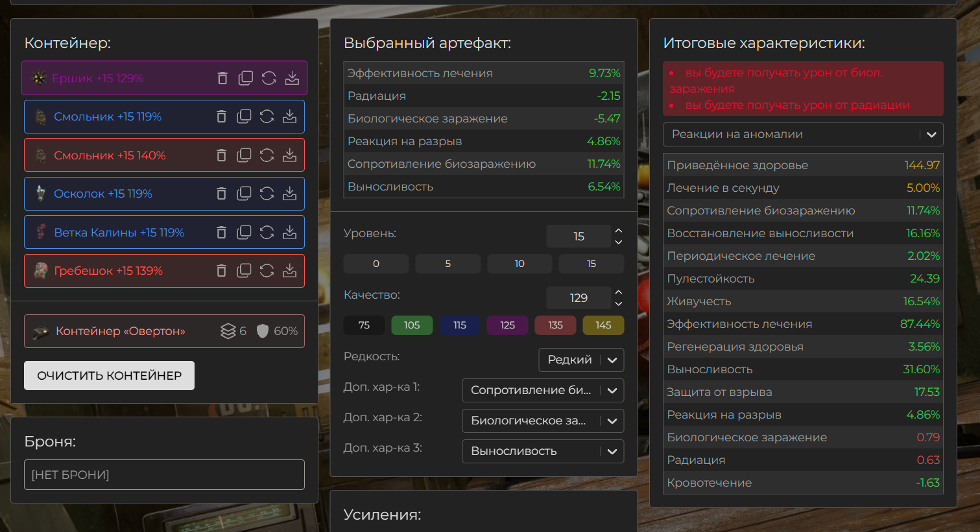The height and width of the screenshot is (532, 980).
Task: Select the Ершик +15 129% row
Action: (x=164, y=78)
